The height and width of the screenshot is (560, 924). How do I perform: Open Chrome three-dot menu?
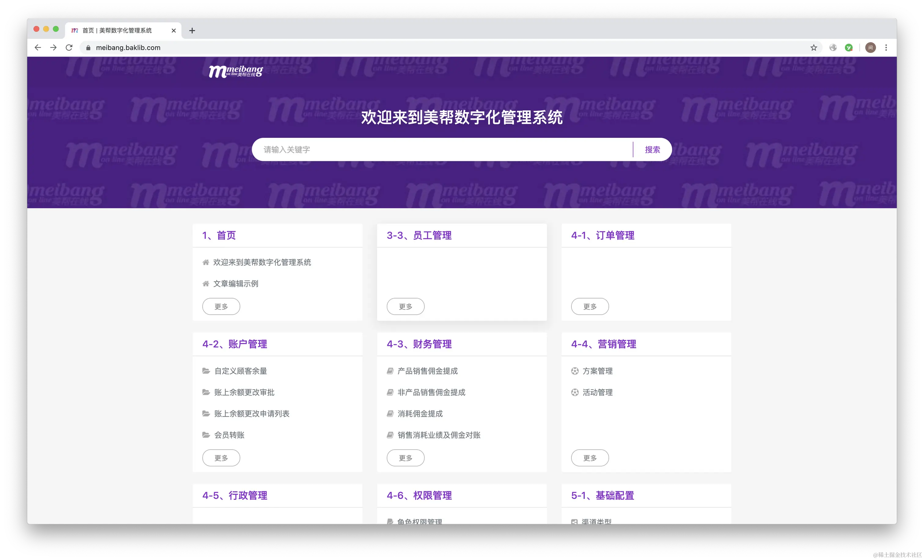tap(886, 48)
